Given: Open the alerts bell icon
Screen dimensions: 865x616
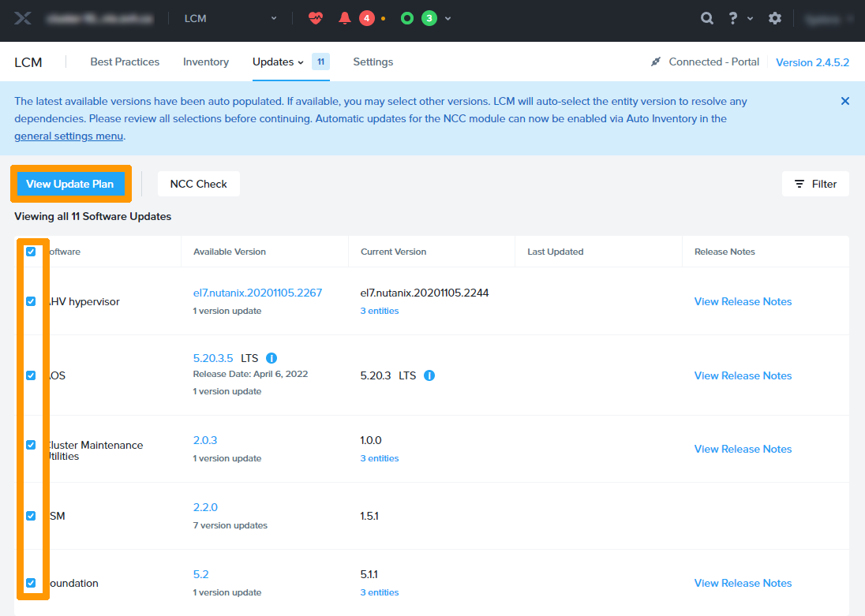Looking at the screenshot, I should [x=344, y=18].
